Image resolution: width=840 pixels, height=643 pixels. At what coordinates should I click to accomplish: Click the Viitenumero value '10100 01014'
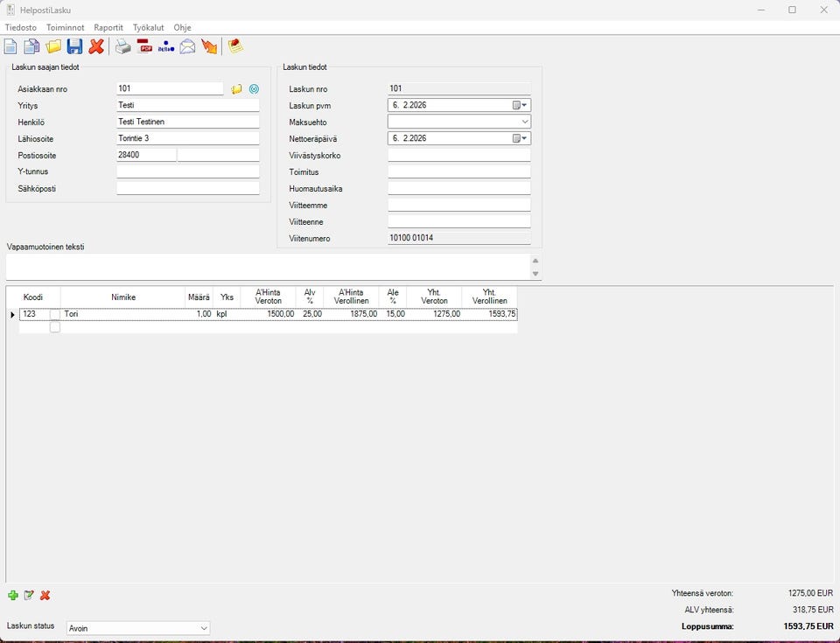411,238
